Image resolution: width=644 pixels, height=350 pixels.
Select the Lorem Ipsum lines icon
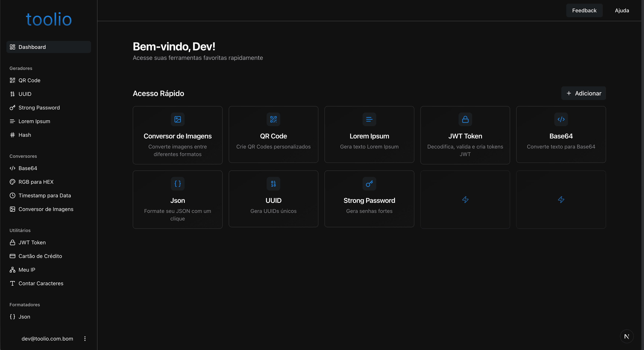click(13, 121)
